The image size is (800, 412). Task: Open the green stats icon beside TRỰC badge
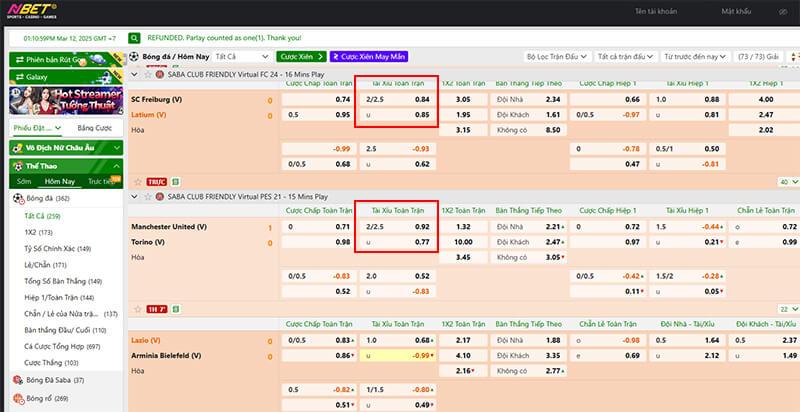(x=175, y=182)
